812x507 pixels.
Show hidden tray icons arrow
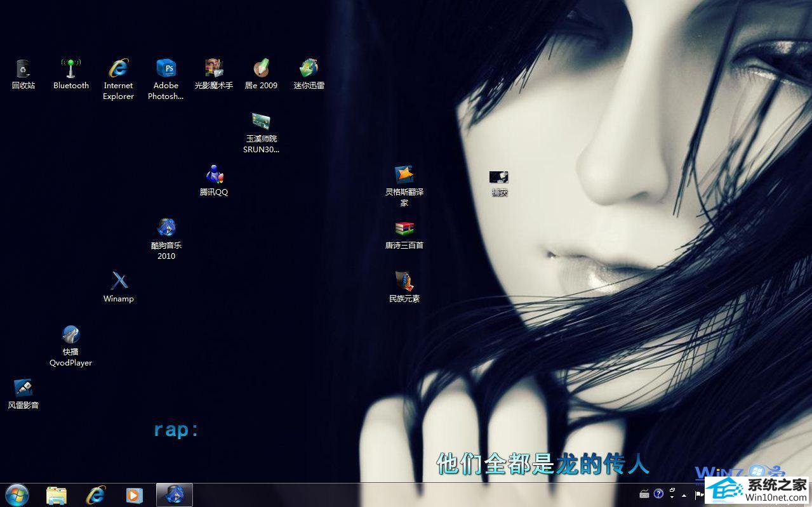tap(684, 495)
